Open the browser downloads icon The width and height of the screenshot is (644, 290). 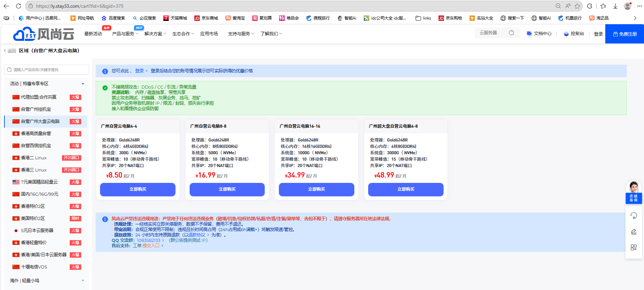click(615, 6)
